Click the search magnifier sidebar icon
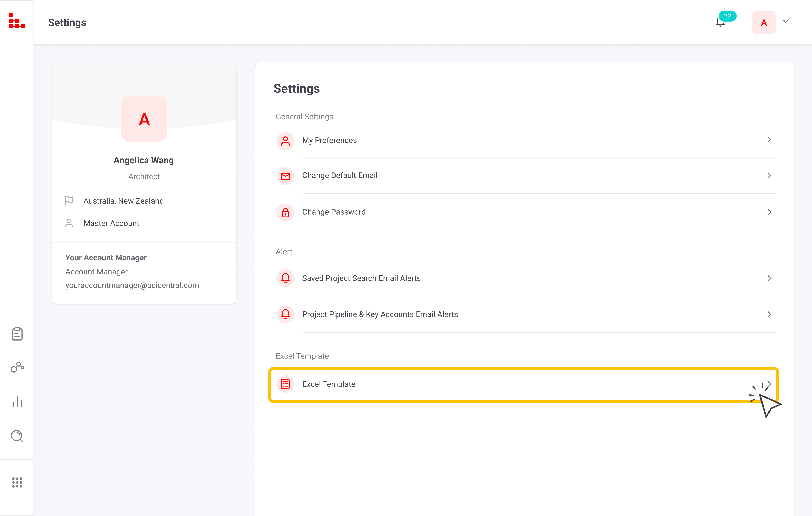This screenshot has width=812, height=516. (17, 436)
